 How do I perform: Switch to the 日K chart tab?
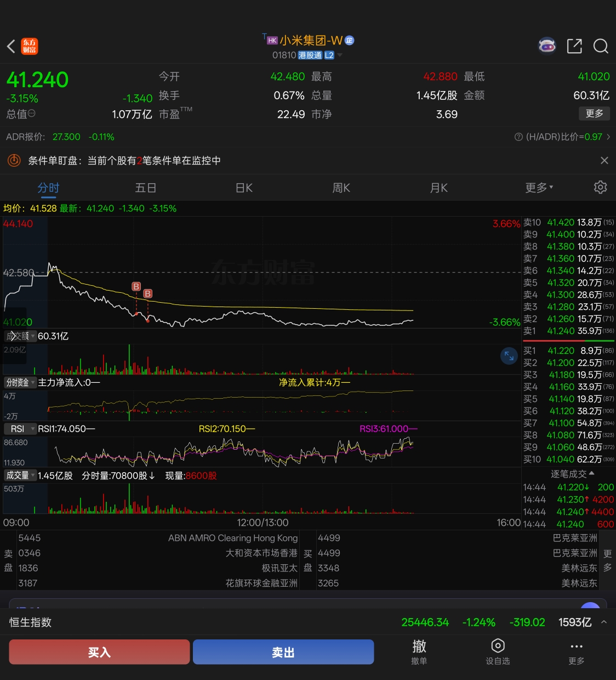(x=244, y=188)
